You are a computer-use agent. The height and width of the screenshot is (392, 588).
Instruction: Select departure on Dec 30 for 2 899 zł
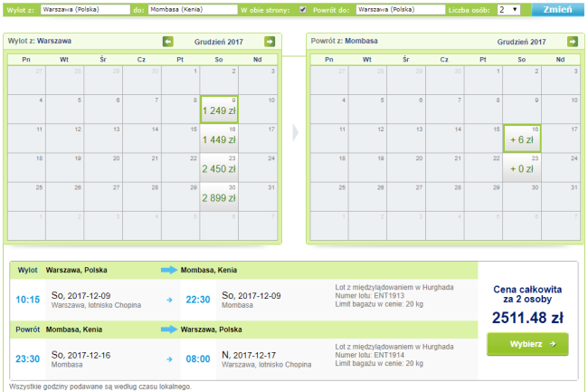click(220, 197)
